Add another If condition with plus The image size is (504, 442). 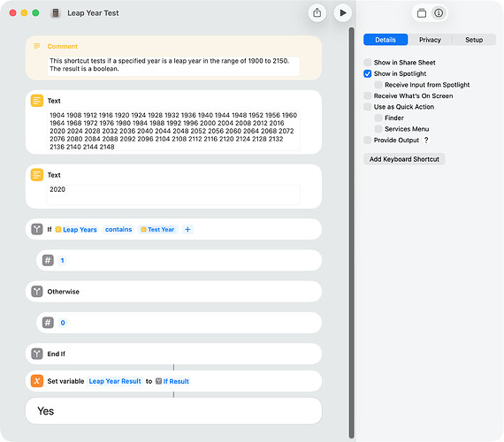tap(187, 229)
